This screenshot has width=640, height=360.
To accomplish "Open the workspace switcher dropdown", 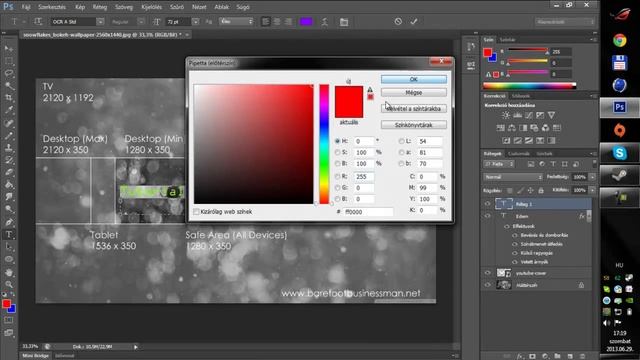I will pyautogui.click(x=565, y=22).
